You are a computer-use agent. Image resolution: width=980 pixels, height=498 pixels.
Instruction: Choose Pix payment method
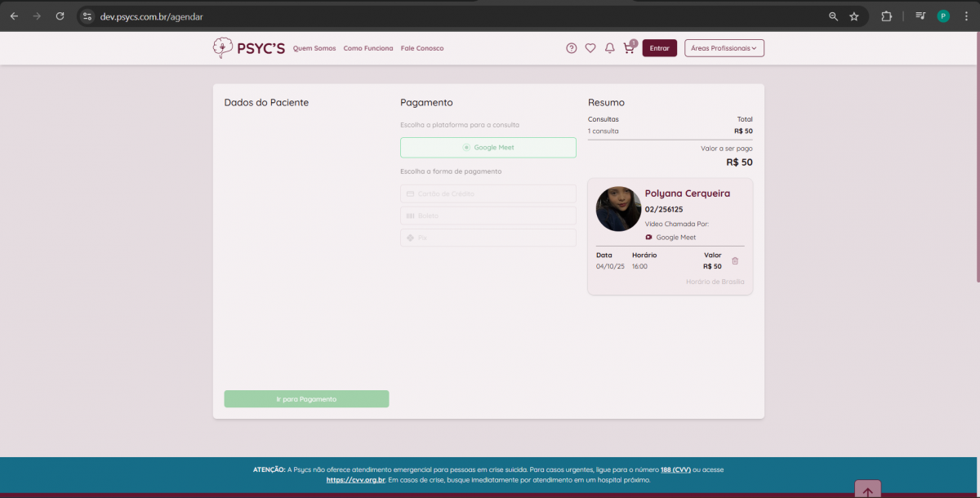488,238
